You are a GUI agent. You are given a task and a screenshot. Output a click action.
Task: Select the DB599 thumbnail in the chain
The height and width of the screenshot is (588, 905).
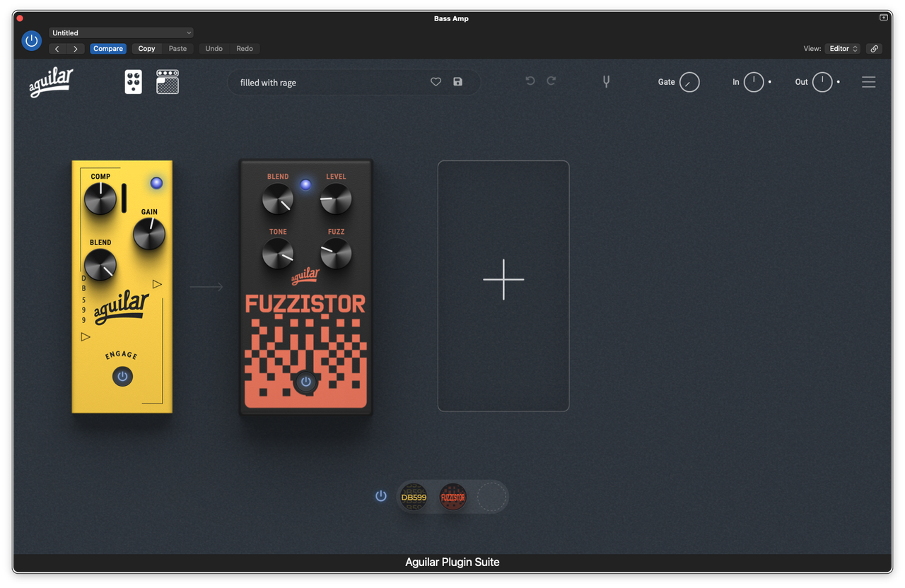point(414,497)
